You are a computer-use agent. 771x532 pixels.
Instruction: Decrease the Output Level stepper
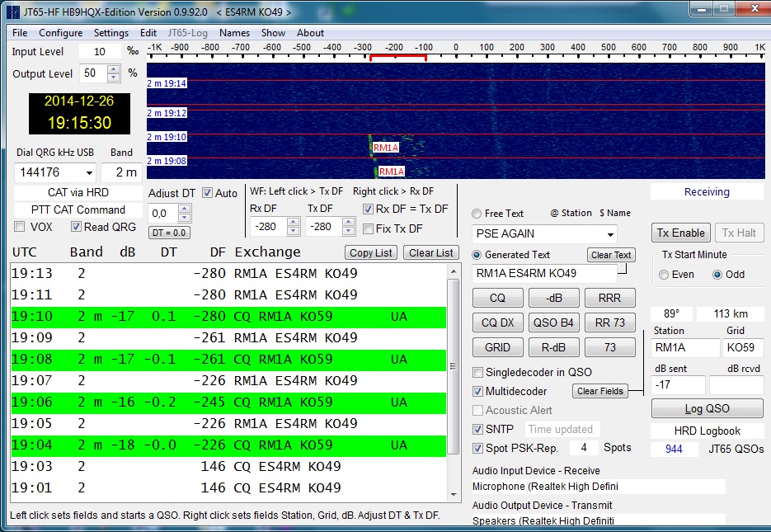pyautogui.click(x=115, y=78)
